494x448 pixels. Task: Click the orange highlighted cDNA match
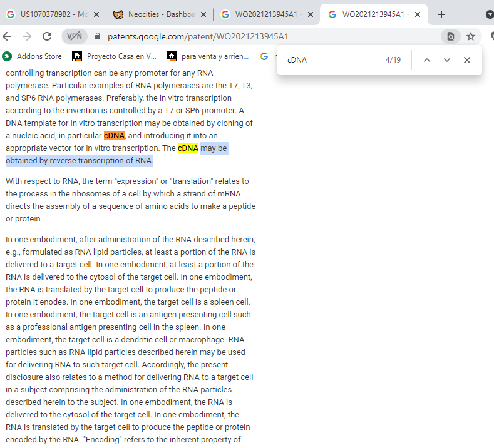(x=114, y=135)
